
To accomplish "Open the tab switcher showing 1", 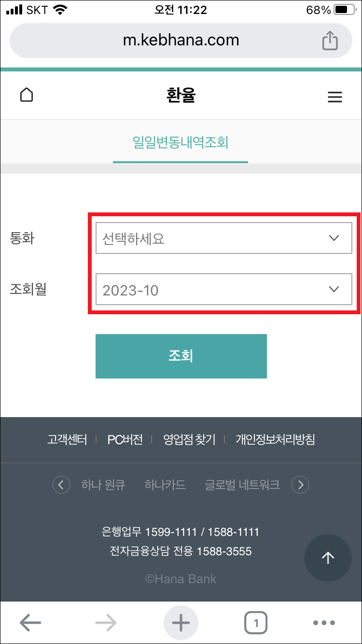I will coord(256,622).
